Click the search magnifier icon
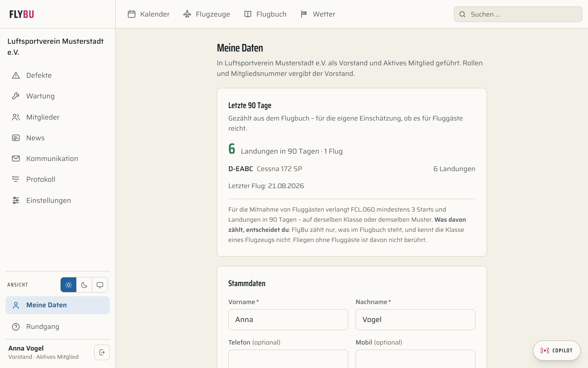Screen dimensions: 588x368 pyautogui.click(x=462, y=14)
